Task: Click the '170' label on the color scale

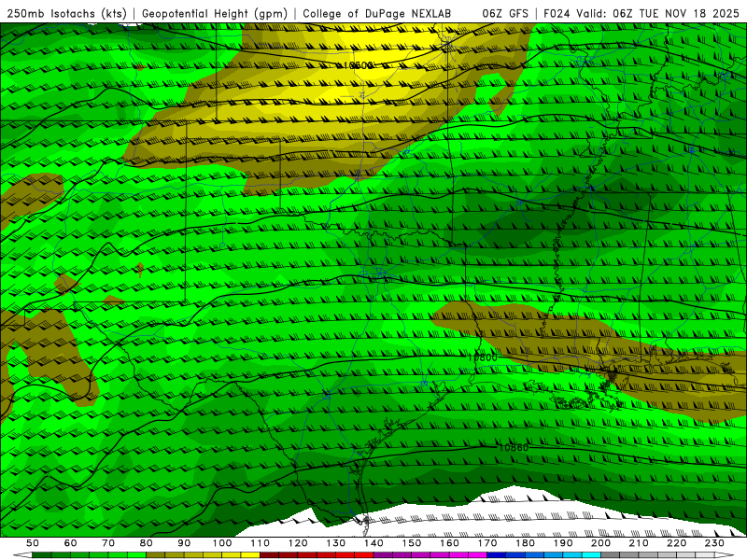Action: (x=487, y=543)
